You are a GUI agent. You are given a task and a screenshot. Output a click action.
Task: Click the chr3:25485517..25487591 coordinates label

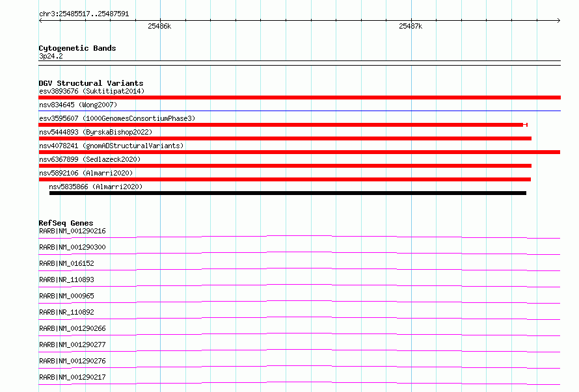[x=84, y=14]
